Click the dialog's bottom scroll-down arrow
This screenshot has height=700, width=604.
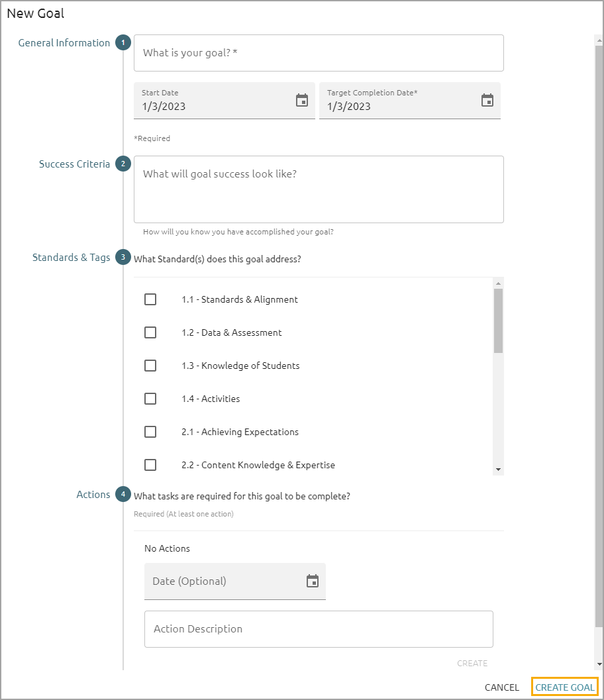point(599,664)
